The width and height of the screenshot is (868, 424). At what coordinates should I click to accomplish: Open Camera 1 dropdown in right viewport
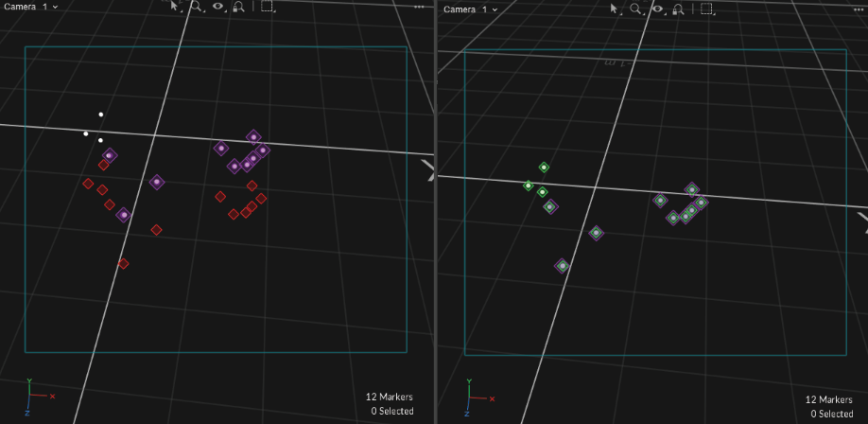coord(471,9)
